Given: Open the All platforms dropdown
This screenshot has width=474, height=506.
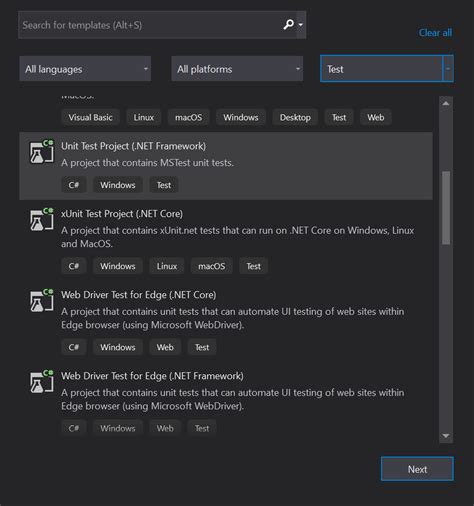Looking at the screenshot, I should pyautogui.click(x=237, y=69).
